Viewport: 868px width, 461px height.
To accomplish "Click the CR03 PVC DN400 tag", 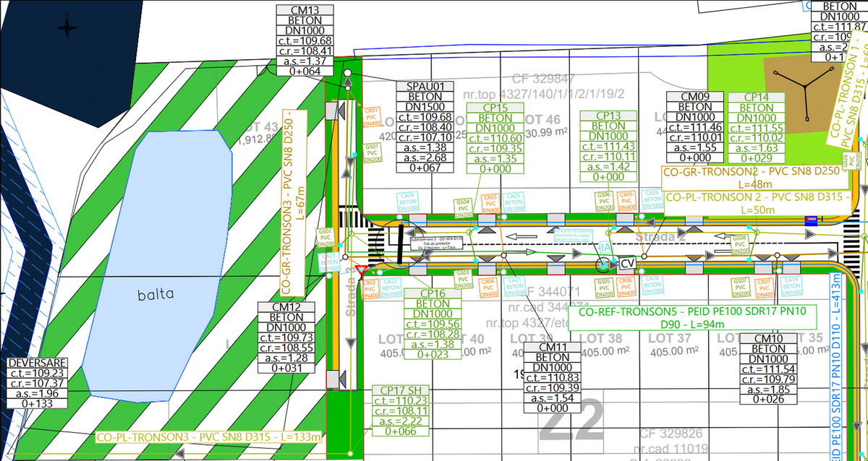I will pyautogui.click(x=490, y=202).
